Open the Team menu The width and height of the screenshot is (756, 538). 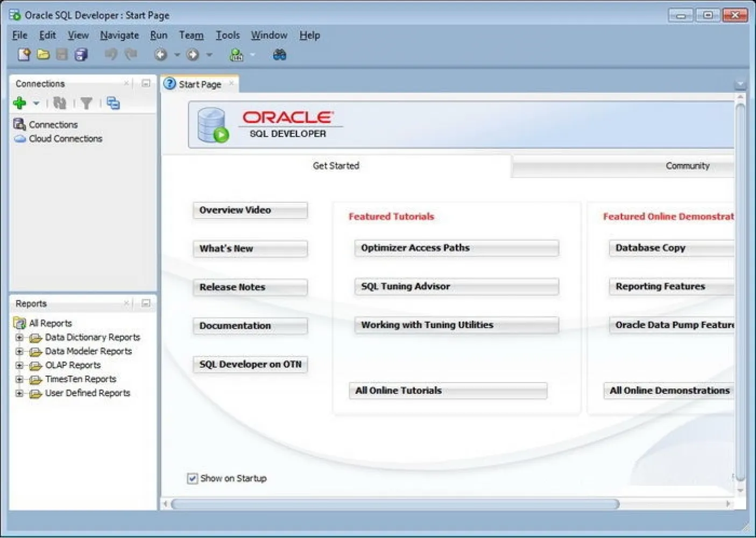191,35
